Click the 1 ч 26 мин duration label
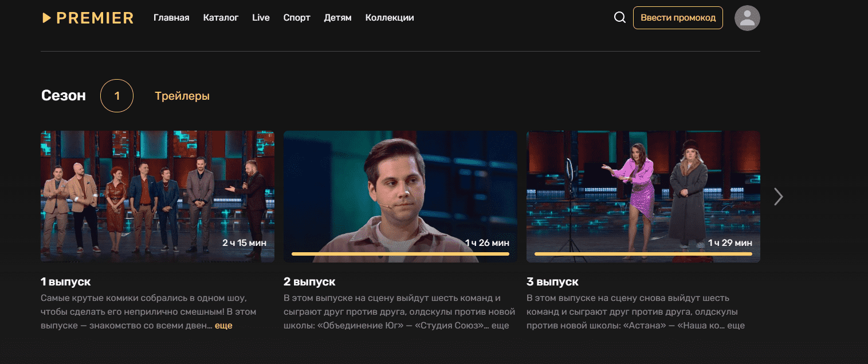 487,243
